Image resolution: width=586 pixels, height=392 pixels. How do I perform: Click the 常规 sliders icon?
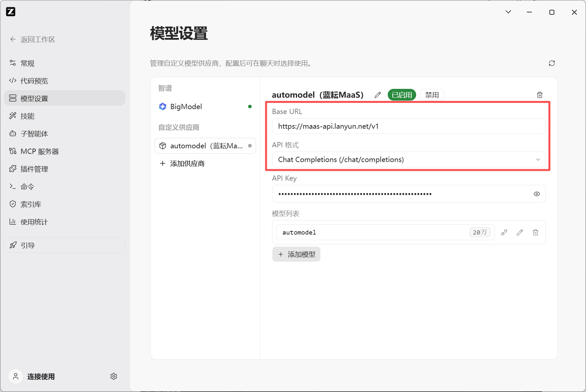pyautogui.click(x=13, y=63)
